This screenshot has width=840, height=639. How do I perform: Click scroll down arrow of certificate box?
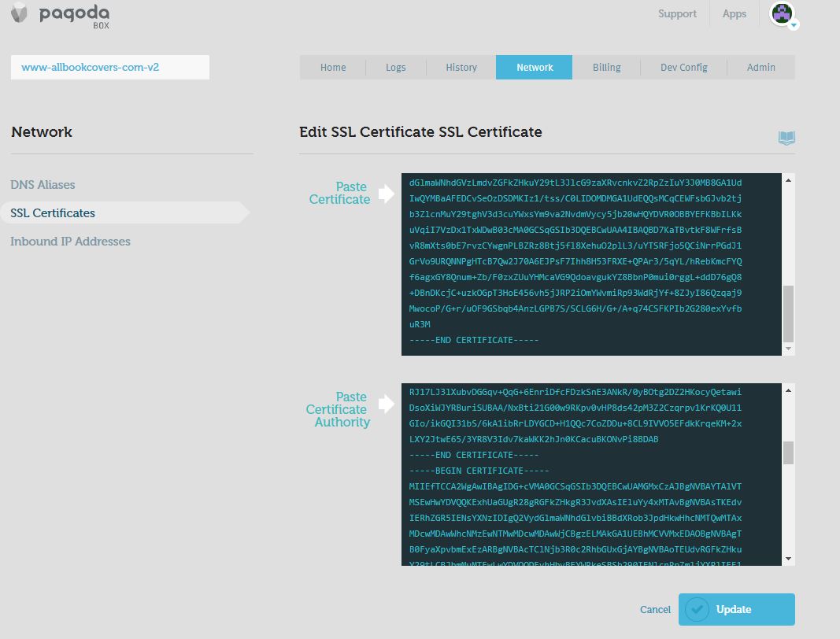tap(788, 349)
